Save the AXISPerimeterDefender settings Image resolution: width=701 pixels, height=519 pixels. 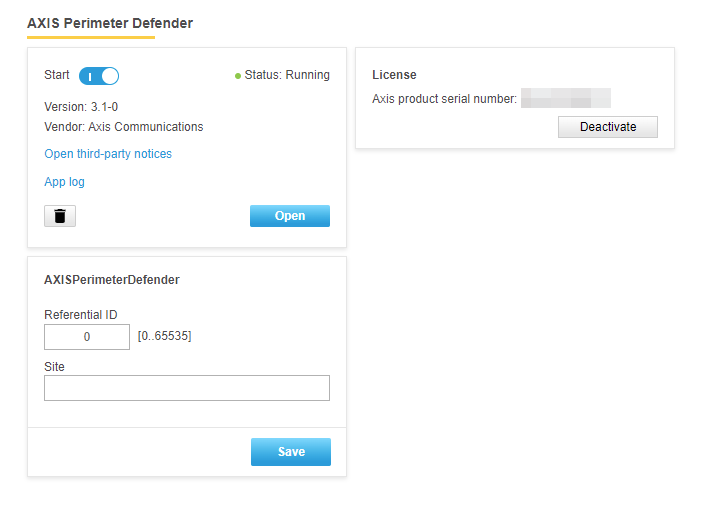pos(290,452)
